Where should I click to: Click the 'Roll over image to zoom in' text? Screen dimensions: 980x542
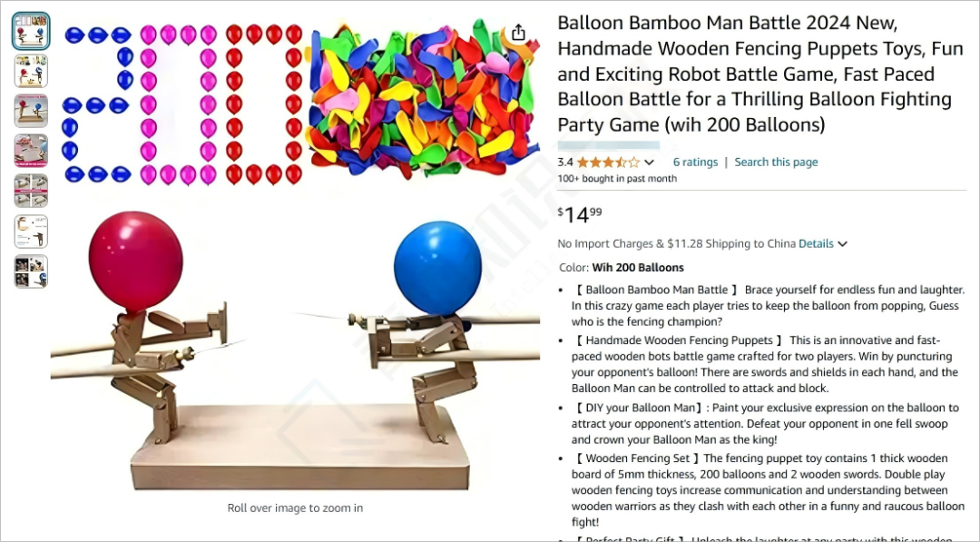[295, 508]
